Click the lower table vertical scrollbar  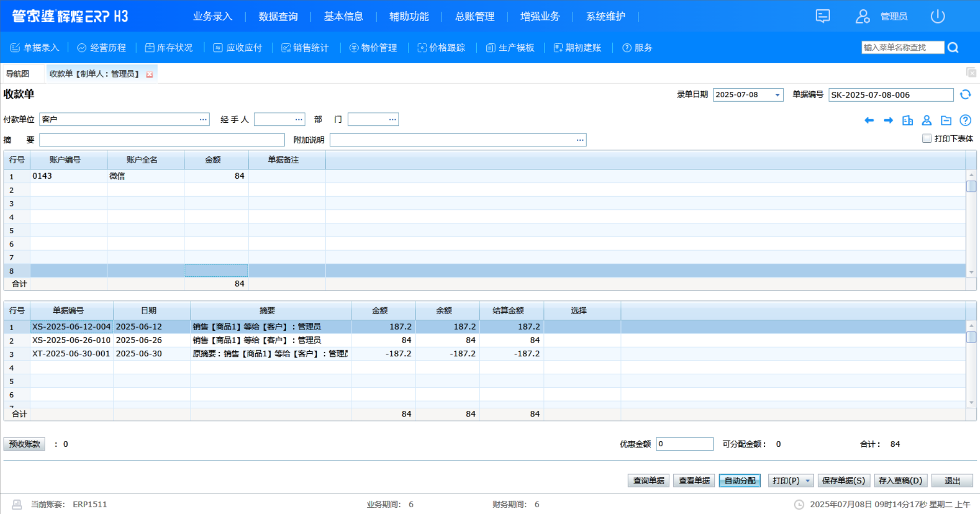point(971,364)
